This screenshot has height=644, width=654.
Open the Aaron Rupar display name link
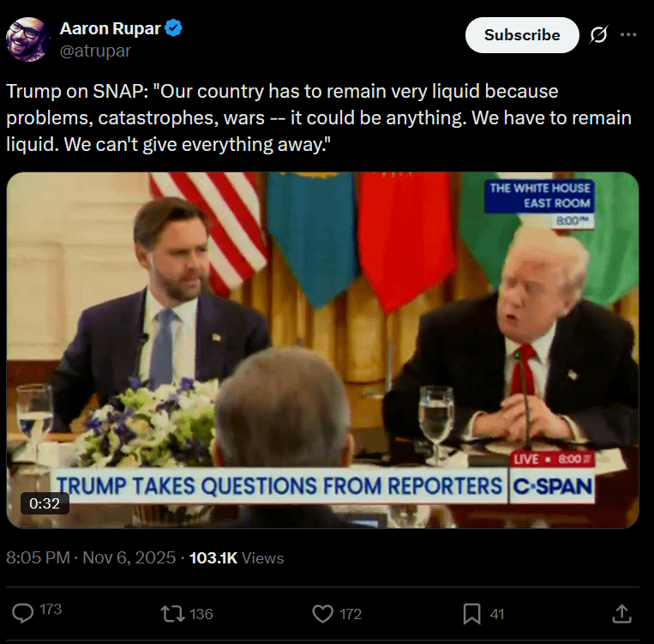coord(110,28)
